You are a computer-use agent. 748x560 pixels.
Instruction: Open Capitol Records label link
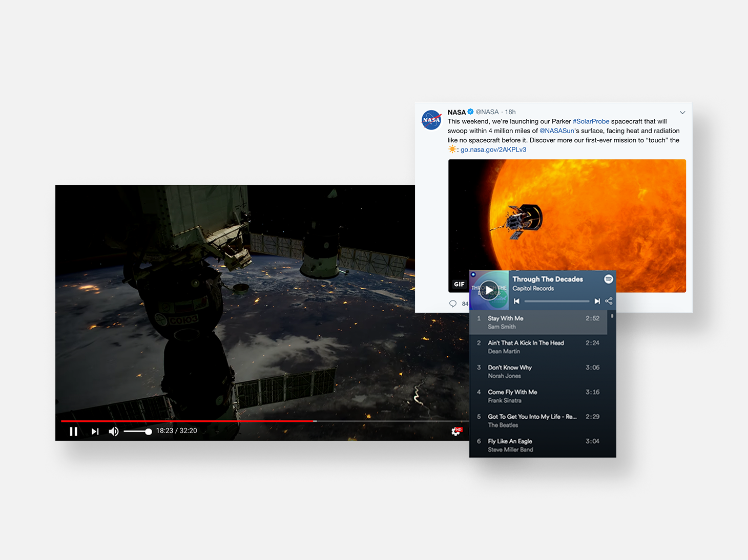[533, 288]
